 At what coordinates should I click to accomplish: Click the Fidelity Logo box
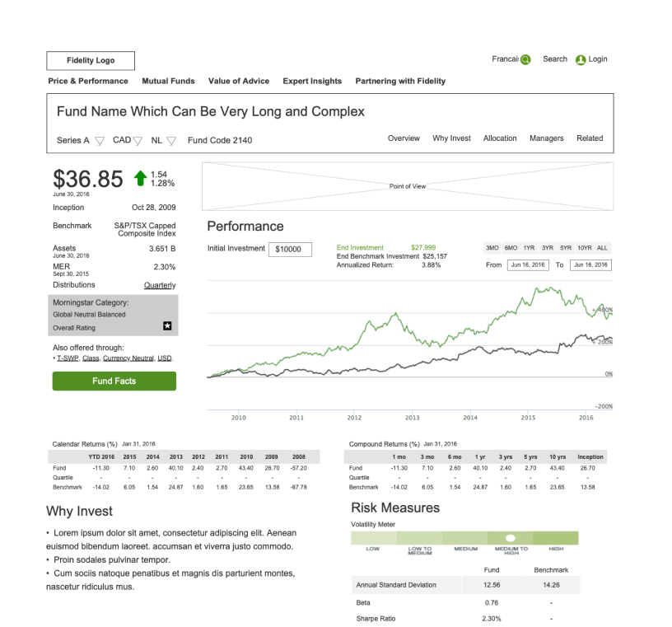(x=91, y=60)
